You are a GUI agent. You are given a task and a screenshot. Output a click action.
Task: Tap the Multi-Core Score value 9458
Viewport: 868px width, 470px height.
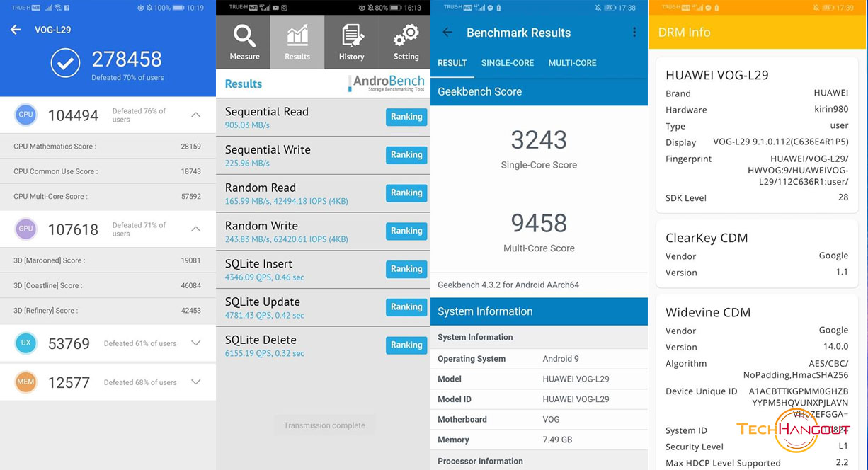tap(539, 223)
